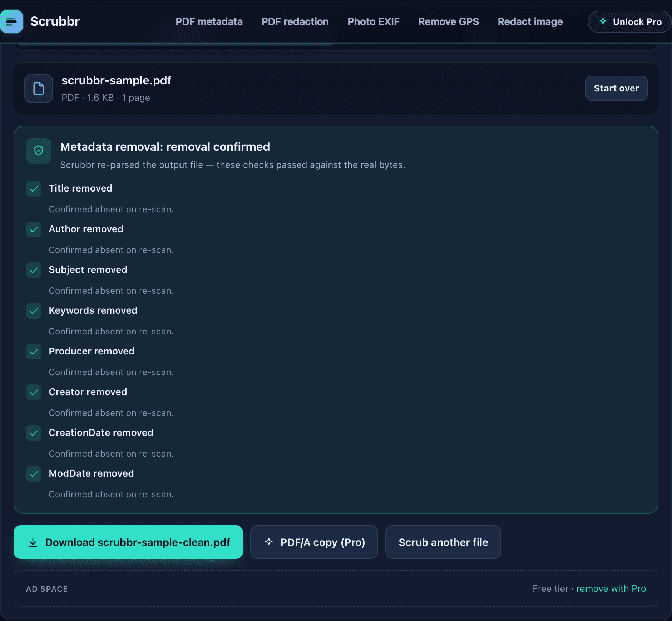Click the 'Title removed' label
Screen dimensions: 672x621
80,188
